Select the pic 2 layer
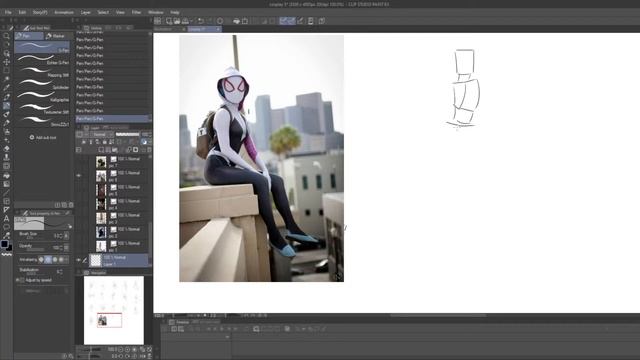This screenshot has height=360, width=640. (120, 232)
